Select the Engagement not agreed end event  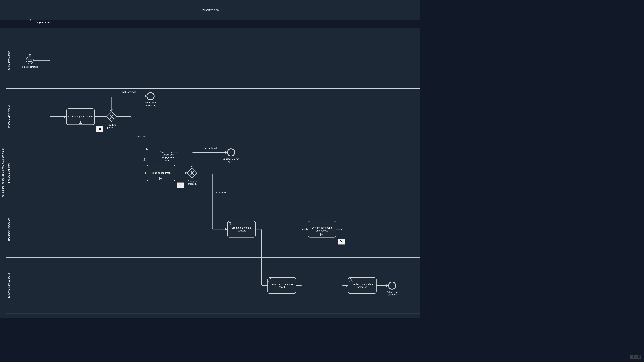point(231,152)
